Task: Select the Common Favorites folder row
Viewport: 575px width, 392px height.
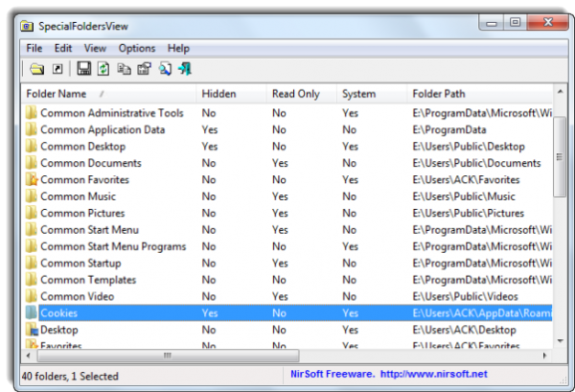Action: [84, 179]
